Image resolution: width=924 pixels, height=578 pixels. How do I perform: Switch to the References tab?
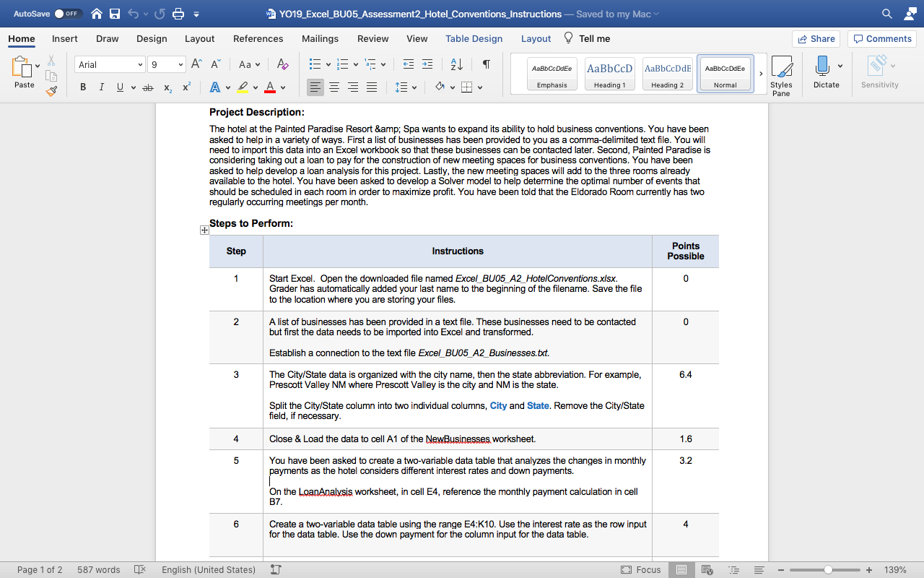(x=258, y=39)
